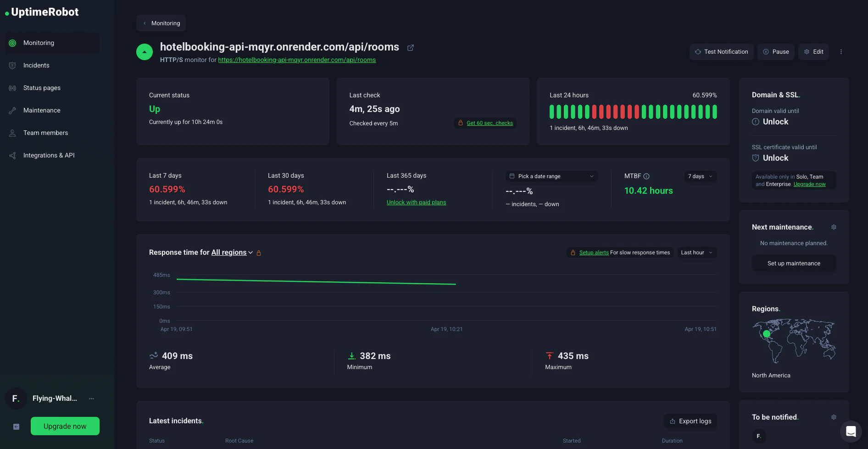Click the Last 7 days 60.599% value
Screen dimensions: 868x449
[167, 189]
